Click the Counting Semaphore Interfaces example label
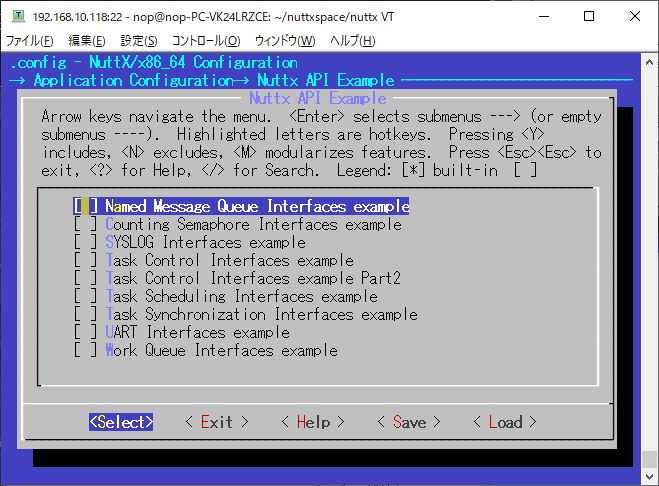The height and width of the screenshot is (486, 659). (x=253, y=224)
